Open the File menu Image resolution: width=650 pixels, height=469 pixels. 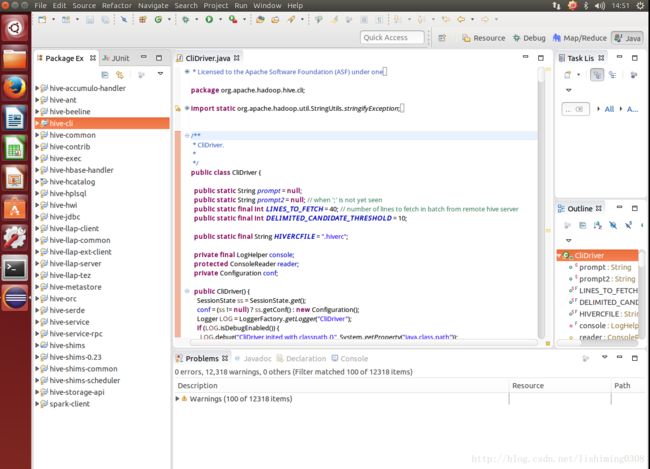tap(40, 5)
